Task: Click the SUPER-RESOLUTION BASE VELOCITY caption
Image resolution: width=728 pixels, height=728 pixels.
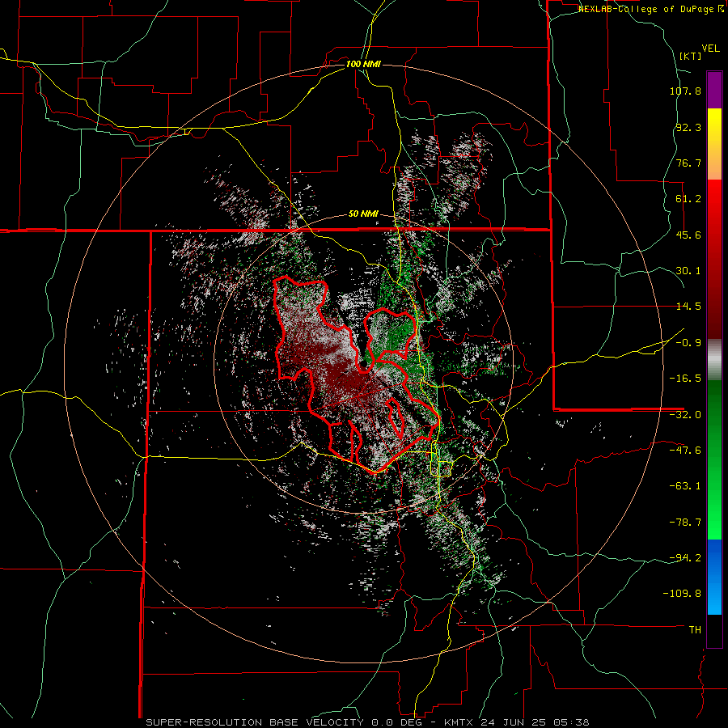Action: [x=255, y=722]
